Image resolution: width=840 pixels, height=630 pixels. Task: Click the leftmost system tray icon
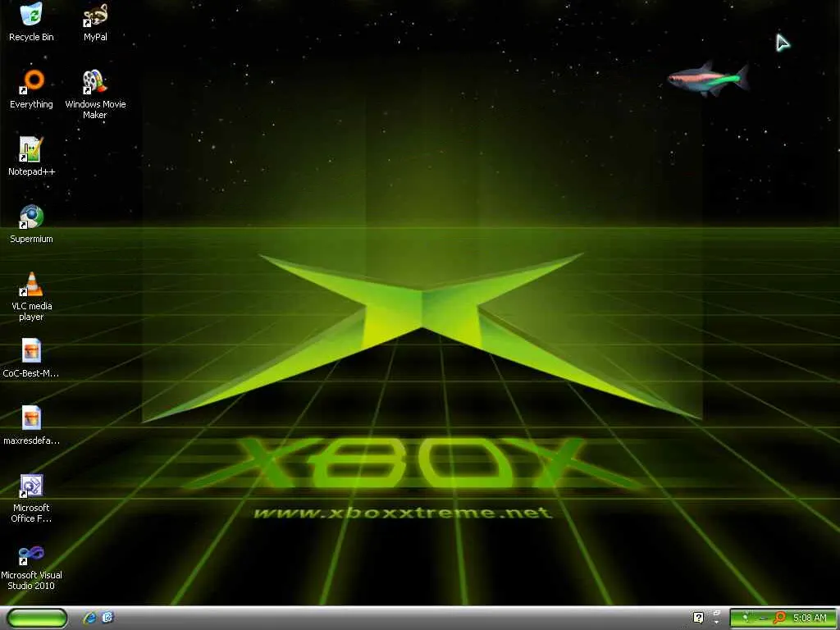click(746, 617)
